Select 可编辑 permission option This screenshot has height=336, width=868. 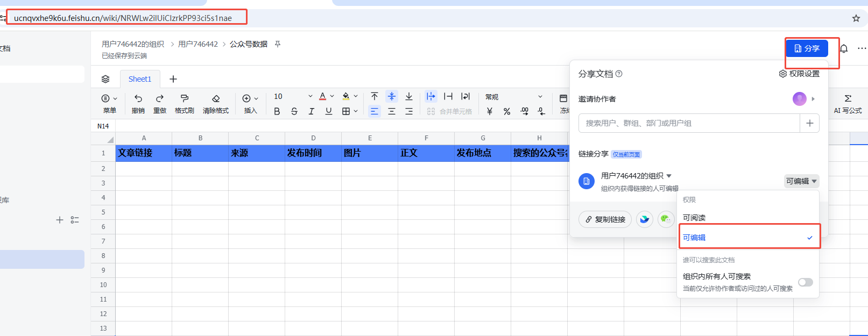point(749,237)
